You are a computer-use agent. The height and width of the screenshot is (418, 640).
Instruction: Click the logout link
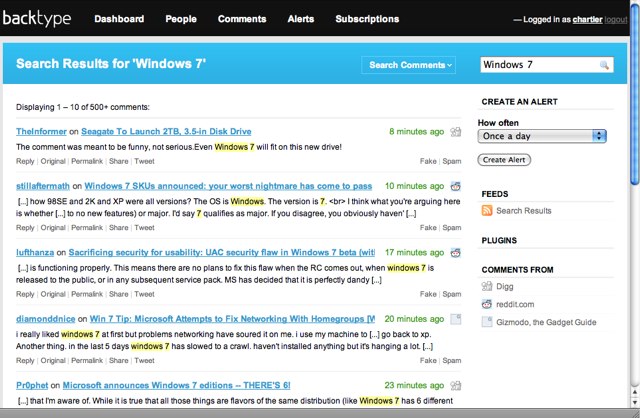(616, 20)
